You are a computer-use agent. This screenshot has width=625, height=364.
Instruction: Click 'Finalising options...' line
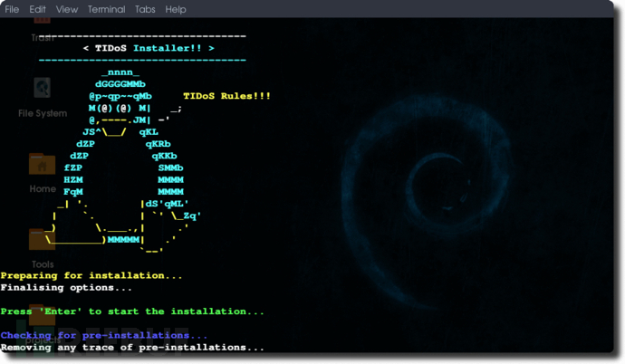66,288
